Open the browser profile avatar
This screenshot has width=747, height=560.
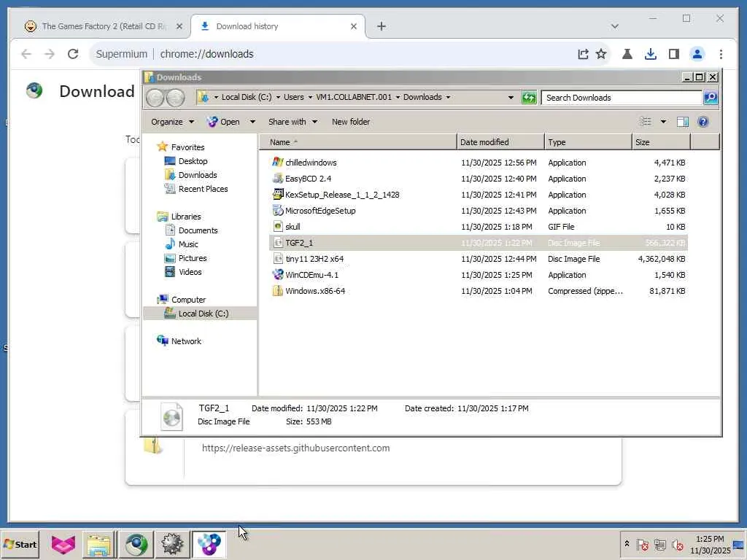click(697, 54)
